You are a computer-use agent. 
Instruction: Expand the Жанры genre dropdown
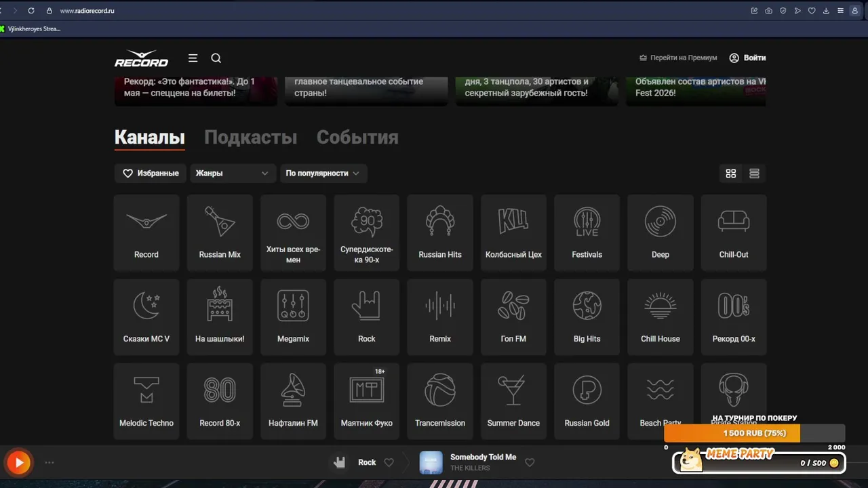point(233,174)
